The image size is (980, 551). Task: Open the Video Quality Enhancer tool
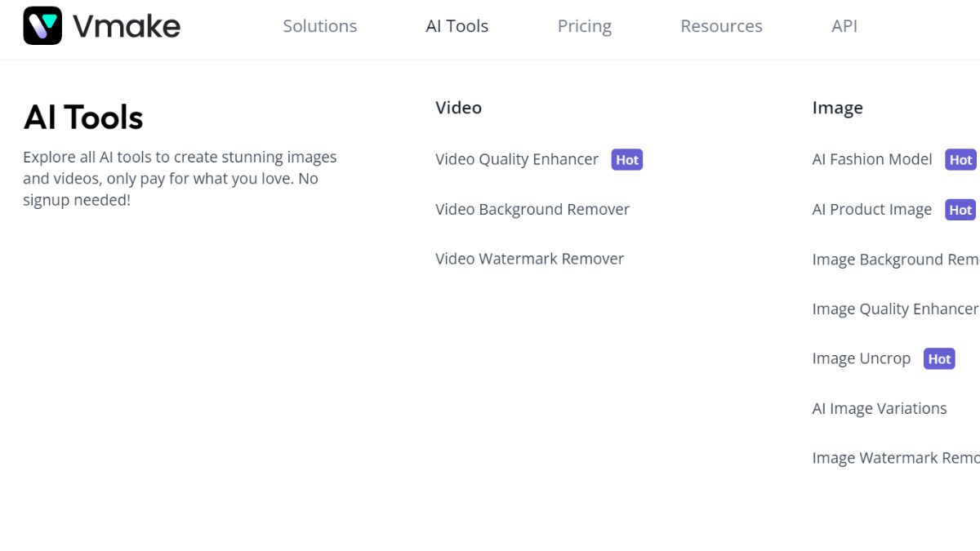517,159
